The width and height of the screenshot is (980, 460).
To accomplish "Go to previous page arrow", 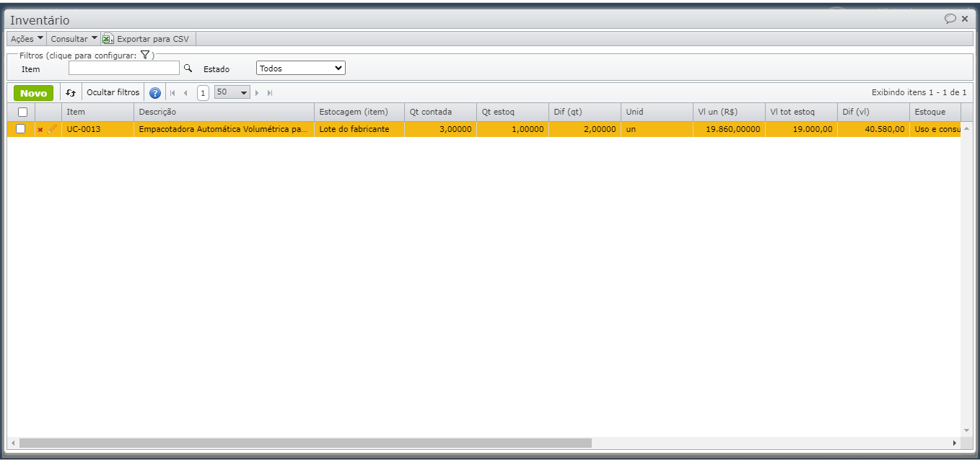I will (x=185, y=93).
